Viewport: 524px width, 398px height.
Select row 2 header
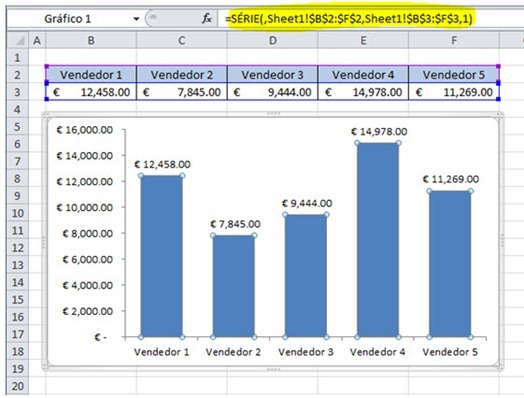tap(18, 75)
